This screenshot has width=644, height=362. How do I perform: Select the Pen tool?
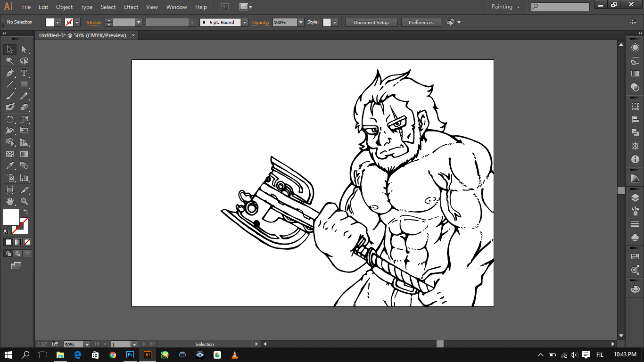pos(10,73)
